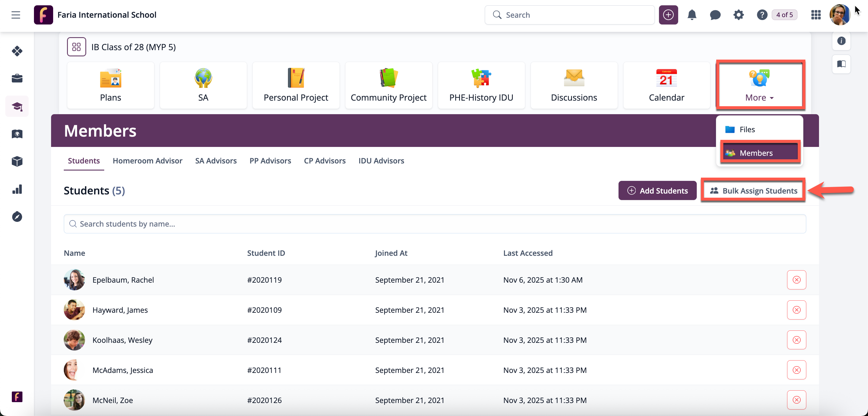Image resolution: width=868 pixels, height=416 pixels.
Task: Select Files from the More menu
Action: tap(747, 130)
